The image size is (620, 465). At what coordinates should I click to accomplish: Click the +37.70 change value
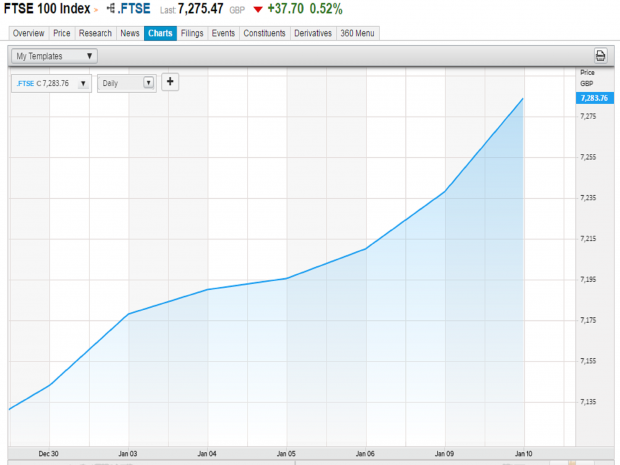point(285,9)
